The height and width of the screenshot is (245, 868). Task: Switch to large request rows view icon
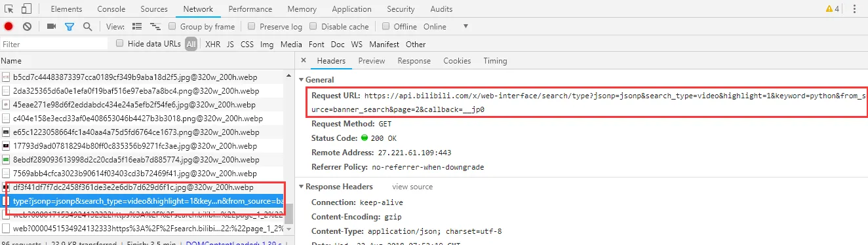tap(137, 27)
